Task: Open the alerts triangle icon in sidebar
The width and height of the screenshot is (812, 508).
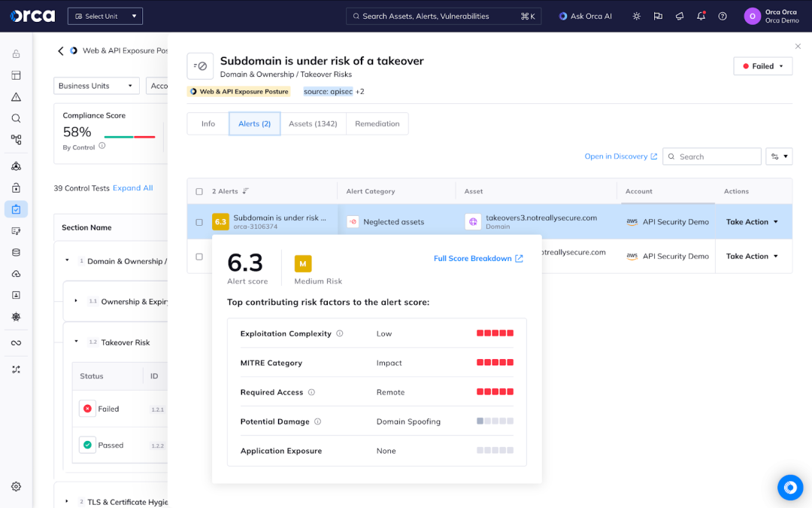Action: 16,97
